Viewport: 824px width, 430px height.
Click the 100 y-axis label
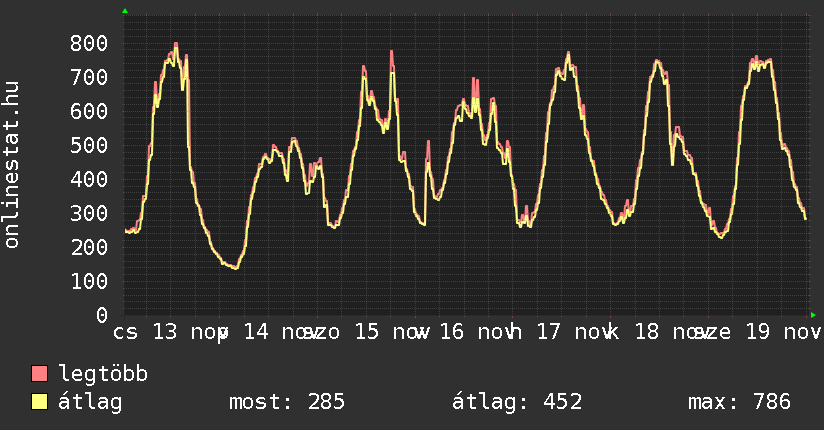pos(89,281)
